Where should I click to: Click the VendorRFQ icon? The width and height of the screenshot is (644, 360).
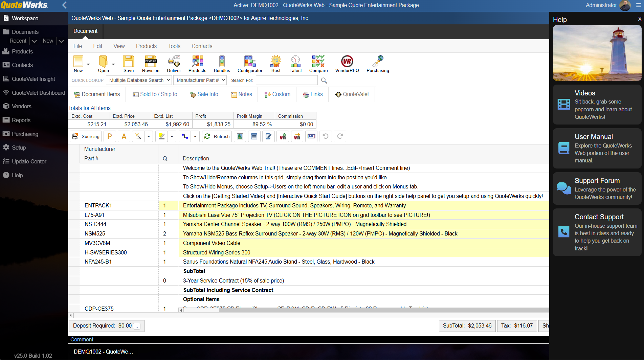pyautogui.click(x=347, y=64)
